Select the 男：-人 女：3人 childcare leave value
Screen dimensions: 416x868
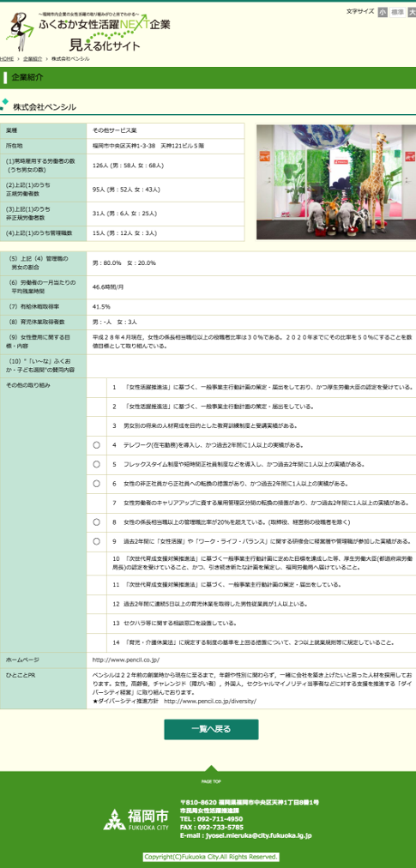coord(115,321)
